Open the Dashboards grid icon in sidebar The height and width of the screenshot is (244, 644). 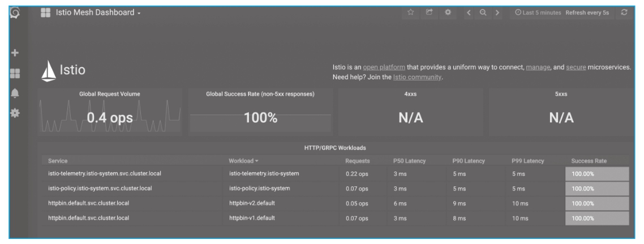pos(15,73)
